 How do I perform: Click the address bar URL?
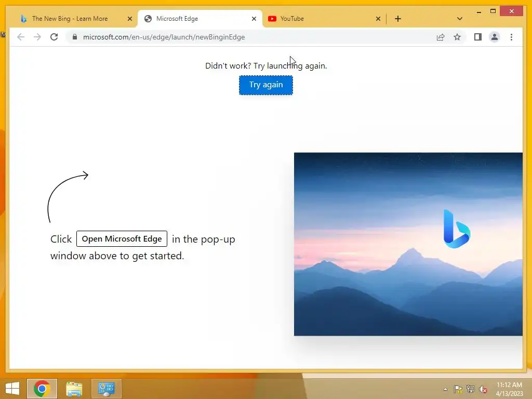pos(164,37)
